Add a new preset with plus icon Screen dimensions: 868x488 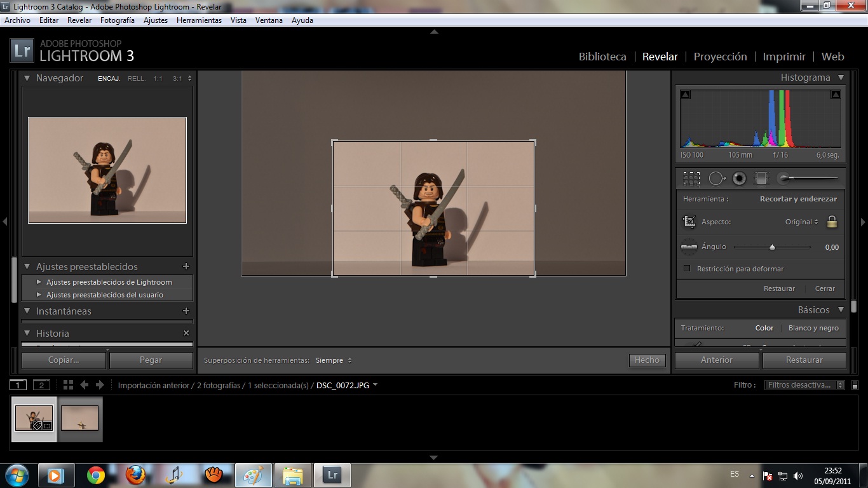pyautogui.click(x=186, y=267)
